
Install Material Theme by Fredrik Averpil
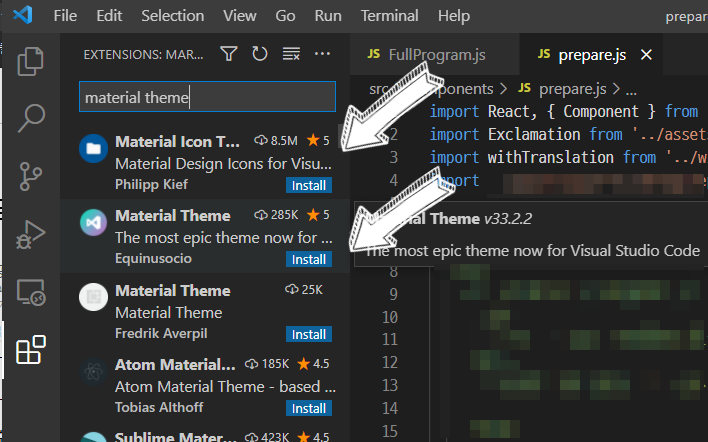point(309,334)
